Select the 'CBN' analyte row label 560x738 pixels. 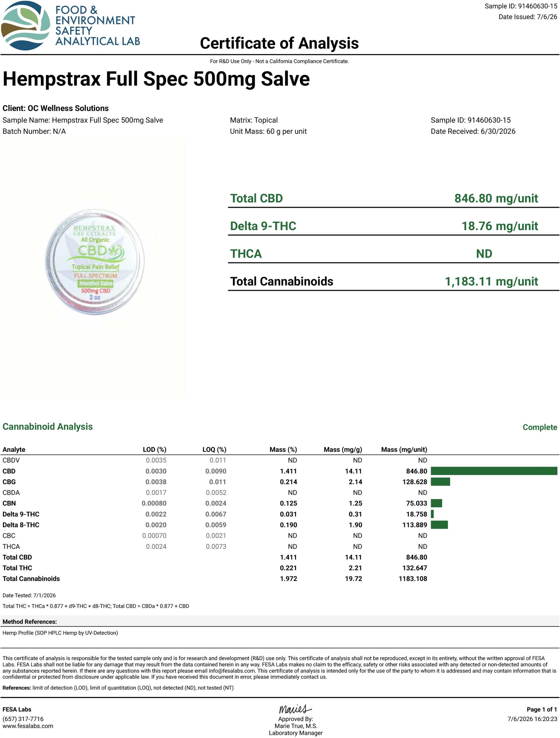[9, 503]
